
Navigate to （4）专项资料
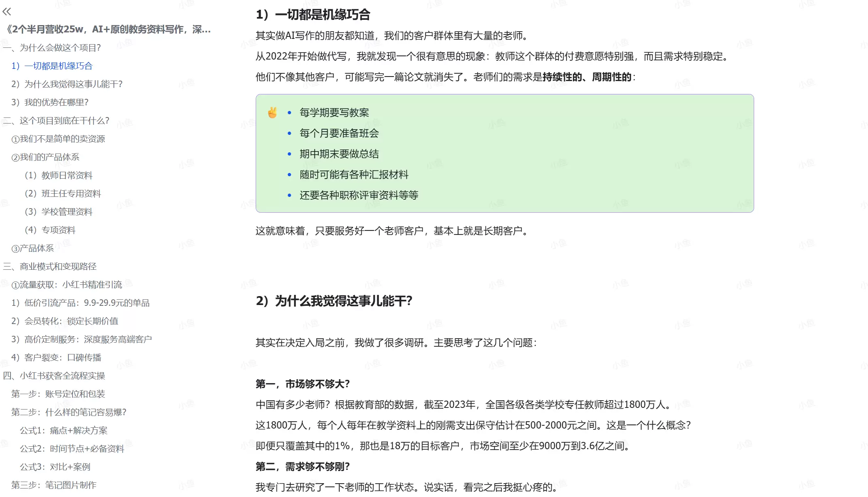[x=51, y=230]
